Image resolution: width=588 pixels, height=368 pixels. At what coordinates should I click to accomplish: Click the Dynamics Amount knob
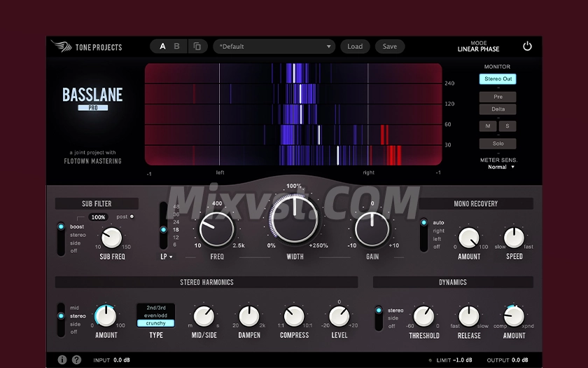pyautogui.click(x=514, y=316)
